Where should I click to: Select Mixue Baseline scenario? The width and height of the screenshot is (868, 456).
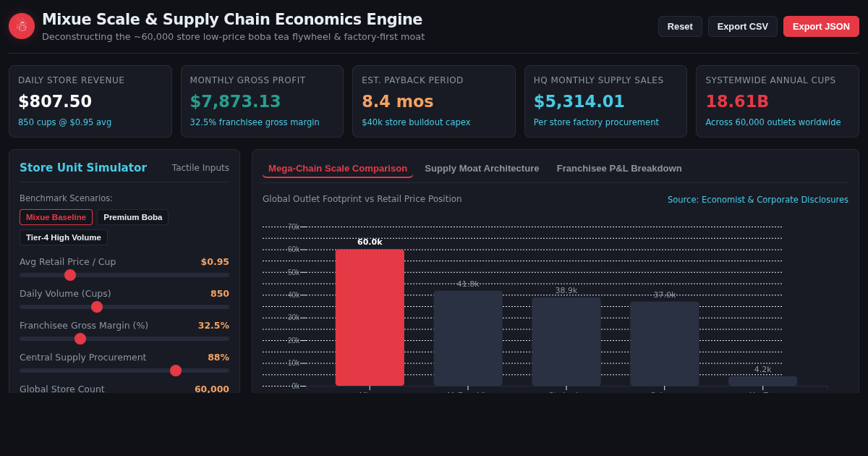[56, 217]
